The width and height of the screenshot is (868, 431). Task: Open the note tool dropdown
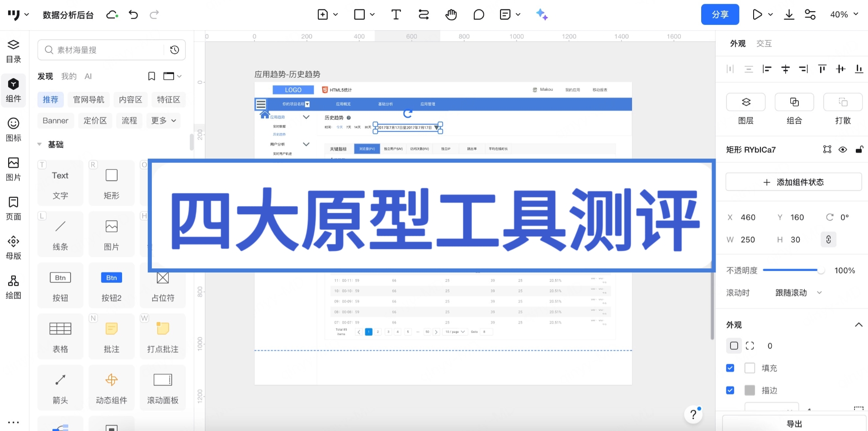[518, 14]
